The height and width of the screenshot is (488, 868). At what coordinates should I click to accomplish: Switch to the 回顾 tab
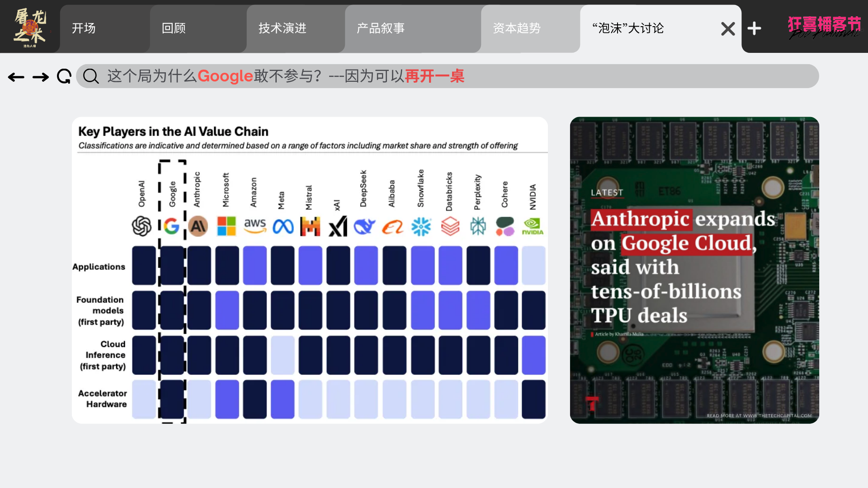pyautogui.click(x=174, y=28)
